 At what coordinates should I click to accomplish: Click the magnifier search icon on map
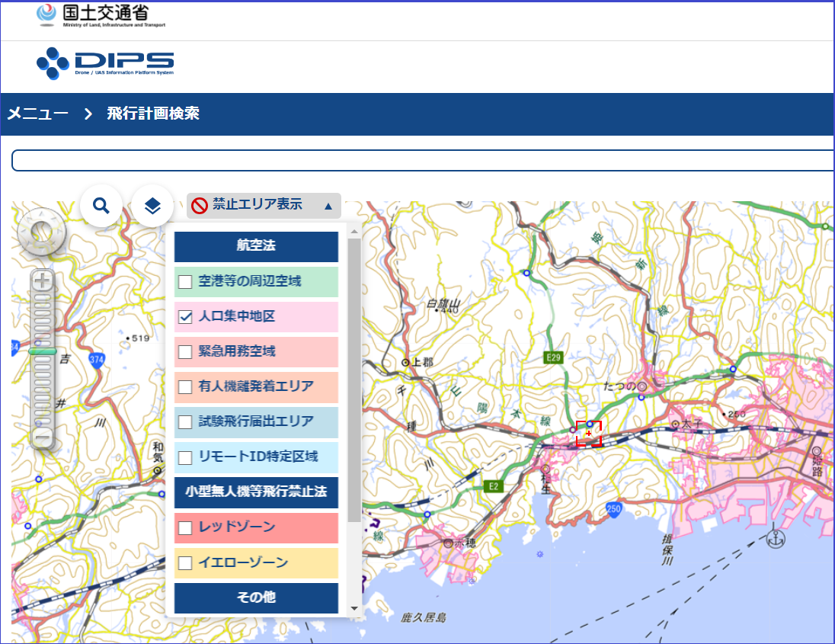(101, 206)
